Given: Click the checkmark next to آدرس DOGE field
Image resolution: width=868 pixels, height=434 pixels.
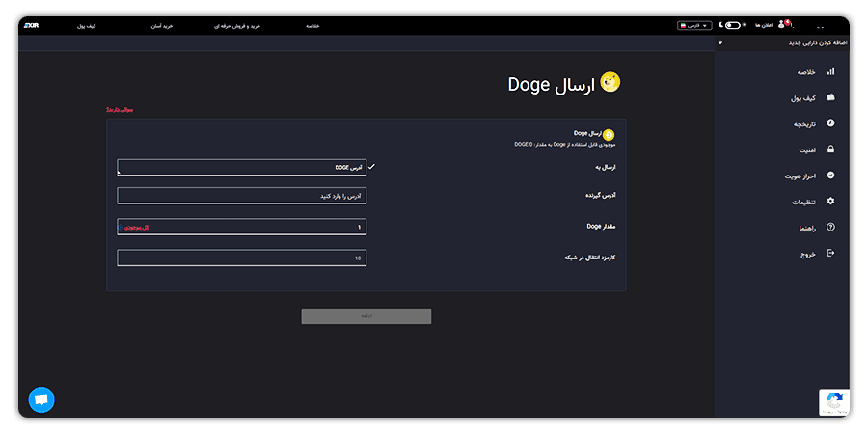Looking at the screenshot, I should [x=371, y=167].
